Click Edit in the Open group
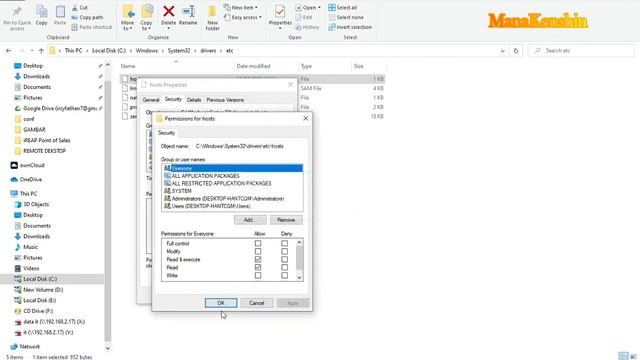The image size is (640, 360). (304, 18)
